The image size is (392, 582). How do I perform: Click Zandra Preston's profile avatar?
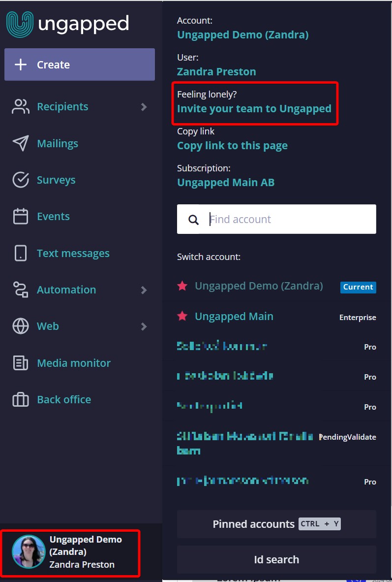click(x=29, y=551)
